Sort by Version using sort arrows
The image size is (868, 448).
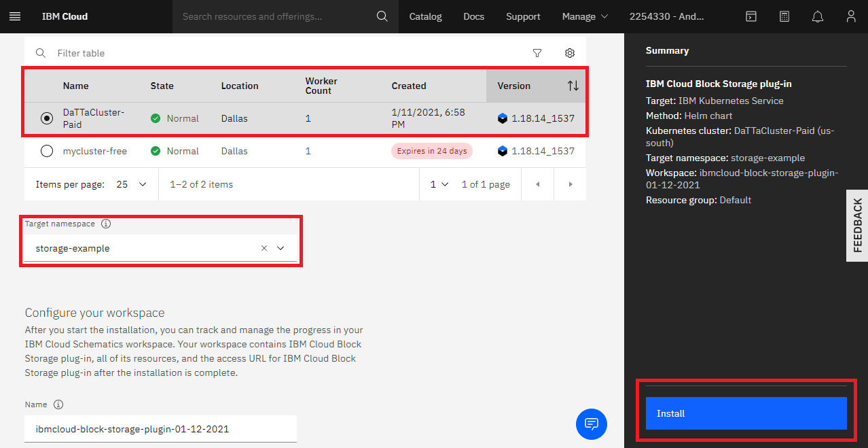coord(573,86)
